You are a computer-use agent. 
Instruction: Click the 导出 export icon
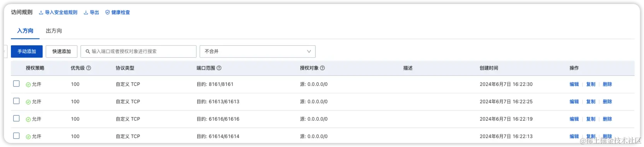pos(86,13)
